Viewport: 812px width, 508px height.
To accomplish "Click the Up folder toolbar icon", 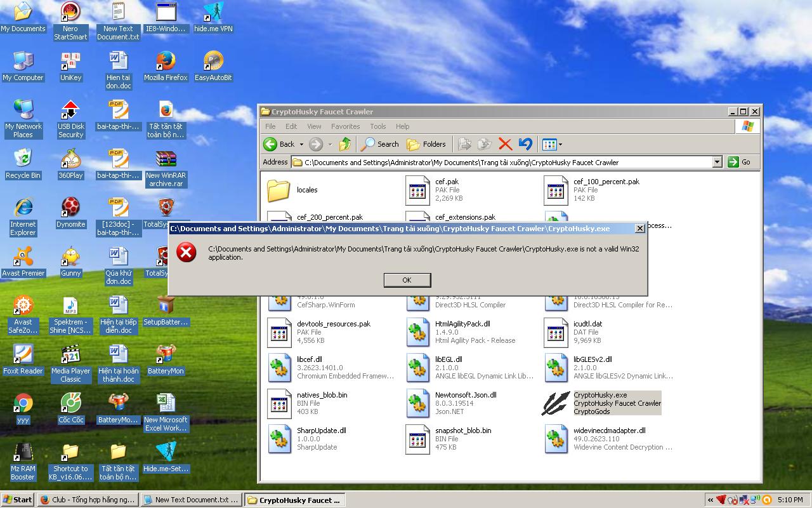I will [345, 144].
